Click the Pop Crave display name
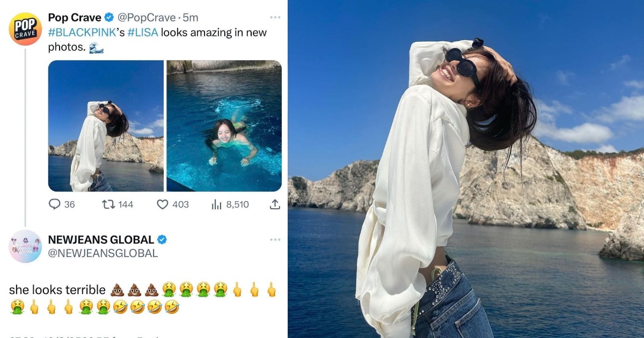Screen dimensions: 644x338 coord(75,18)
